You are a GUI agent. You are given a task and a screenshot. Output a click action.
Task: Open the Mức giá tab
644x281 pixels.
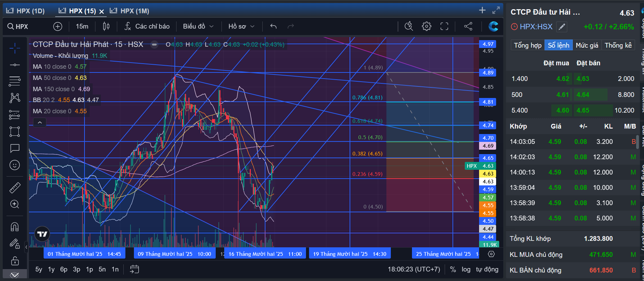[587, 45]
